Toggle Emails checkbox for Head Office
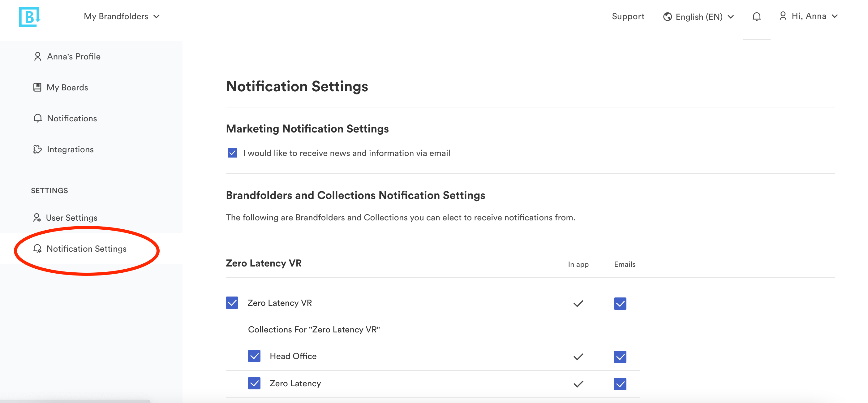Viewport: 868px width, 403px height. point(620,357)
